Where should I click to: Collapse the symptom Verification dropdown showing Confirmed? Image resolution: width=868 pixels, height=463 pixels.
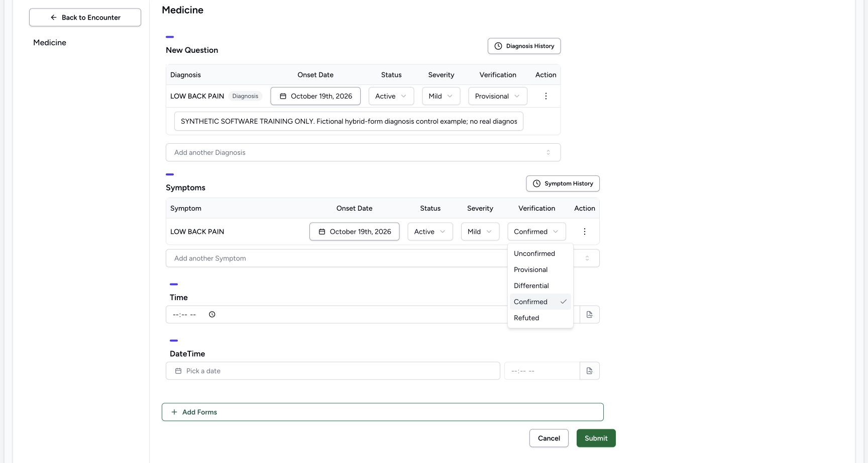536,232
